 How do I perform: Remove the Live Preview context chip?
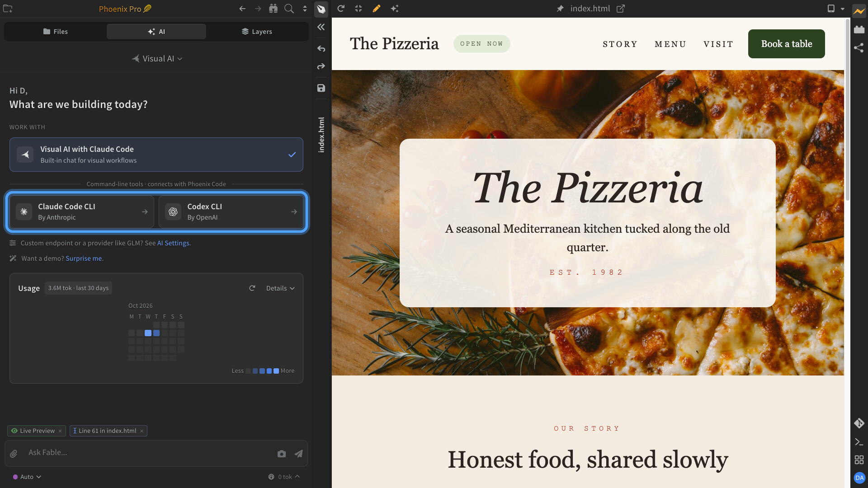pyautogui.click(x=60, y=431)
